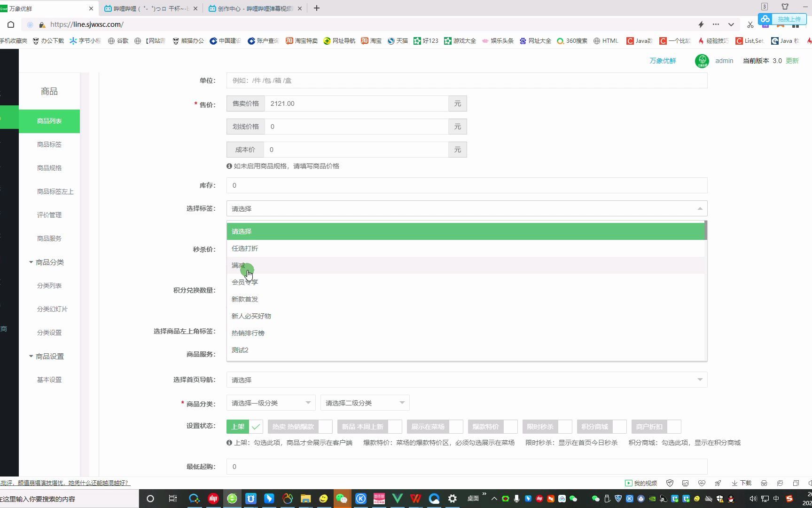Enable the 限时秒杀 status
The width and height of the screenshot is (812, 508).
(565, 427)
